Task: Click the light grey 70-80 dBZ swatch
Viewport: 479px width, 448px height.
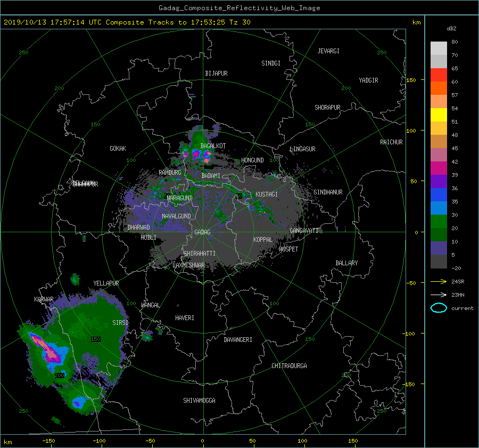Action: click(x=439, y=48)
